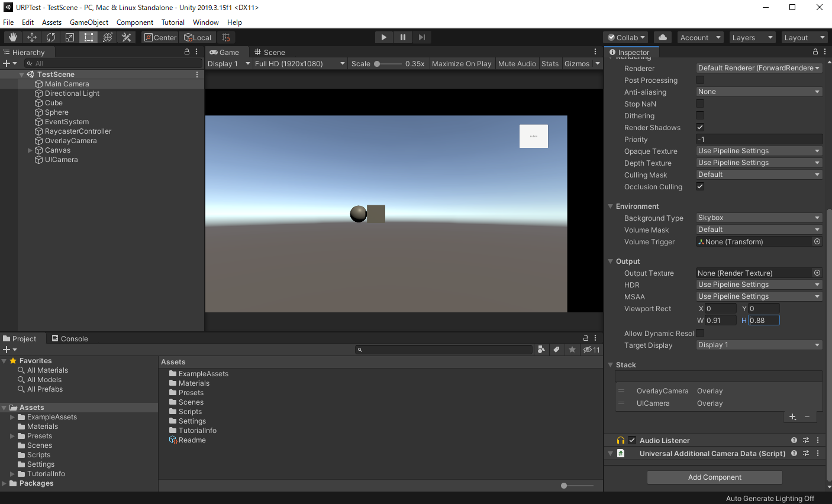The width and height of the screenshot is (832, 504).
Task: Search by label in Project panel
Action: pos(556,350)
